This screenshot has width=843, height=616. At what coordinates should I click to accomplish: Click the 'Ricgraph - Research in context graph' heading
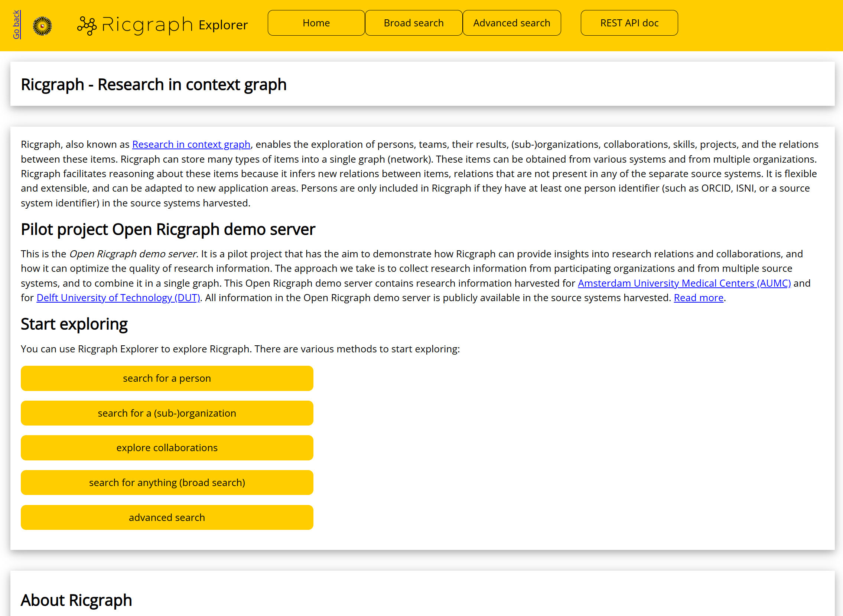[154, 84]
